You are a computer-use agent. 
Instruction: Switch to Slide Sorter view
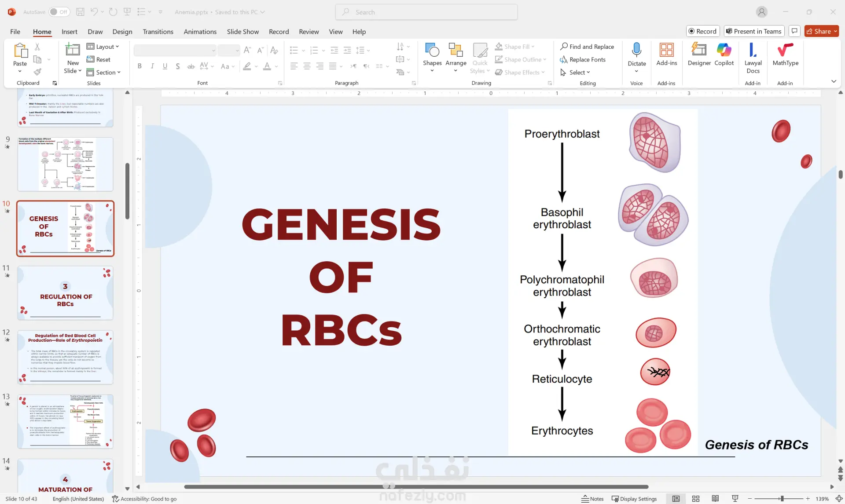coord(696,498)
